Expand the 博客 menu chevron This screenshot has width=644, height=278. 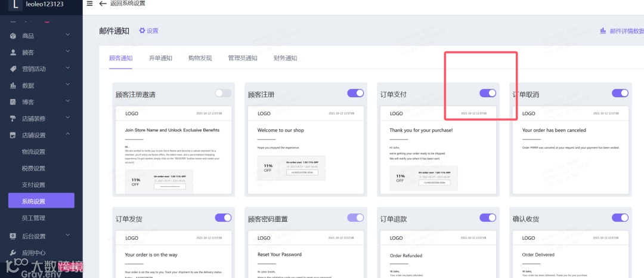coord(68,101)
